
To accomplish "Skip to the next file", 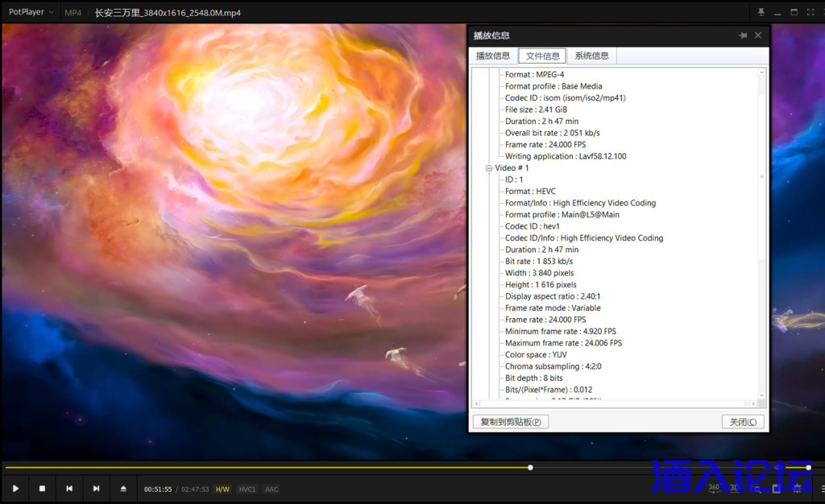I will 96,489.
